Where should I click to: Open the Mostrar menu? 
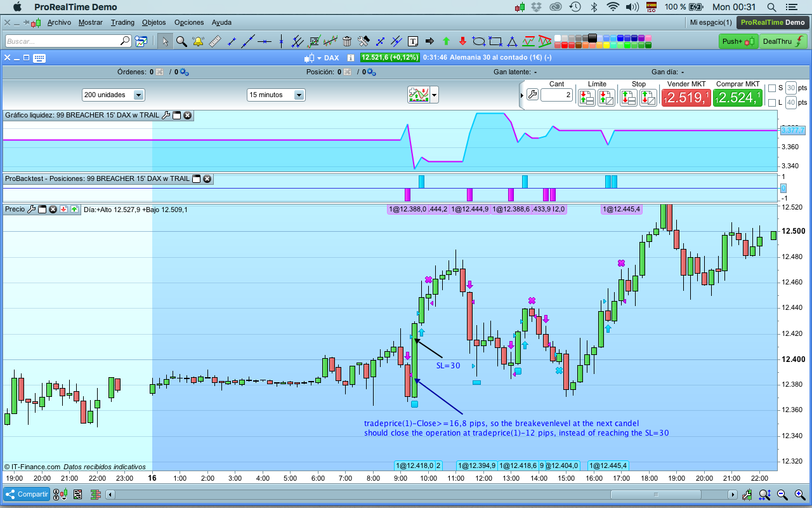pyautogui.click(x=91, y=22)
